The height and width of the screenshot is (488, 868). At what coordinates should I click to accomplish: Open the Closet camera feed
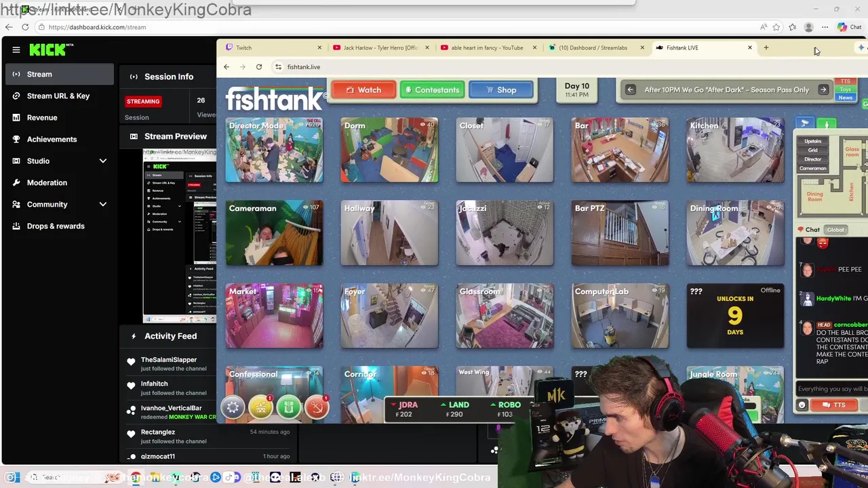coord(505,150)
